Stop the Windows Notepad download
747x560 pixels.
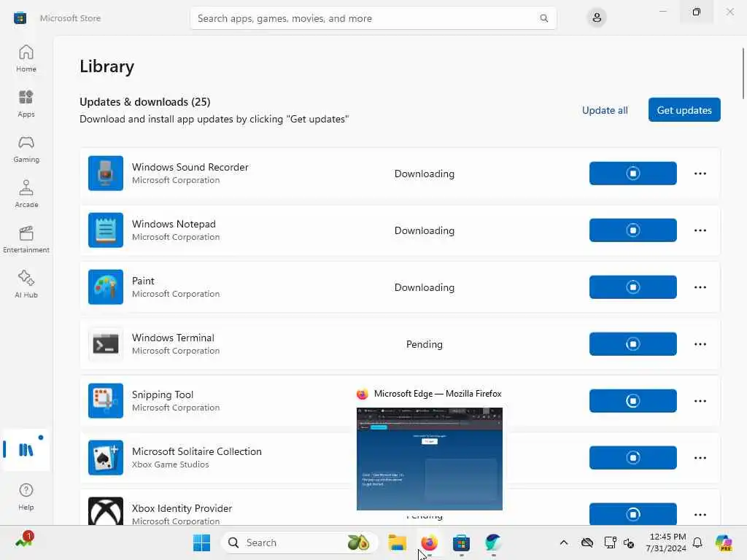(632, 230)
